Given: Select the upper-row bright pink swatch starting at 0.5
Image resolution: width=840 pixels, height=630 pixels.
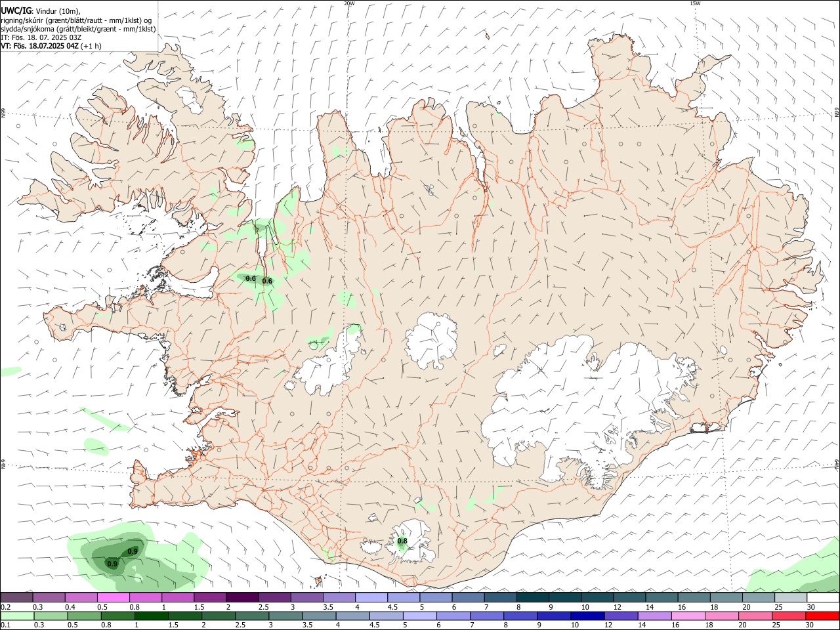Looking at the screenshot, I should point(113,597).
